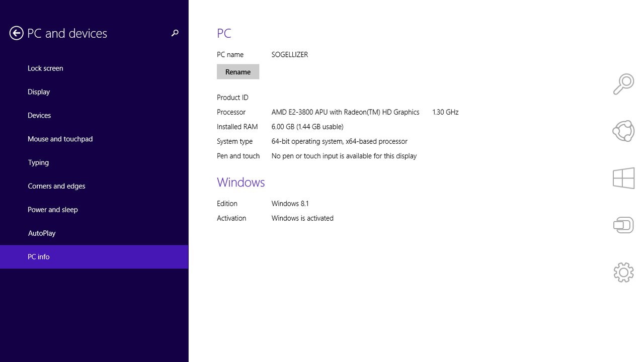Viewport: 644px width, 362px height.
Task: Open Power and sleep settings
Action: coord(94,210)
